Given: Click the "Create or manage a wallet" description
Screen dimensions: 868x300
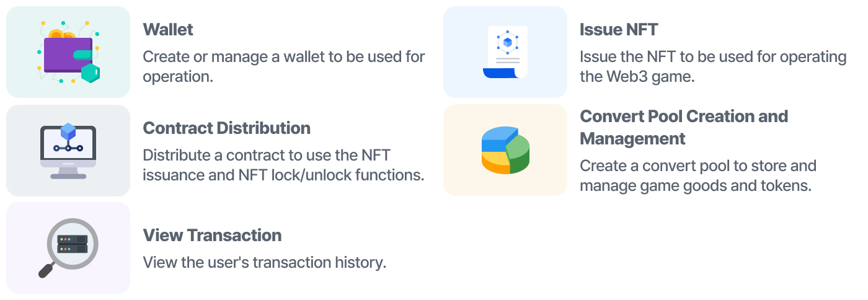Looking at the screenshot, I should coord(284,66).
